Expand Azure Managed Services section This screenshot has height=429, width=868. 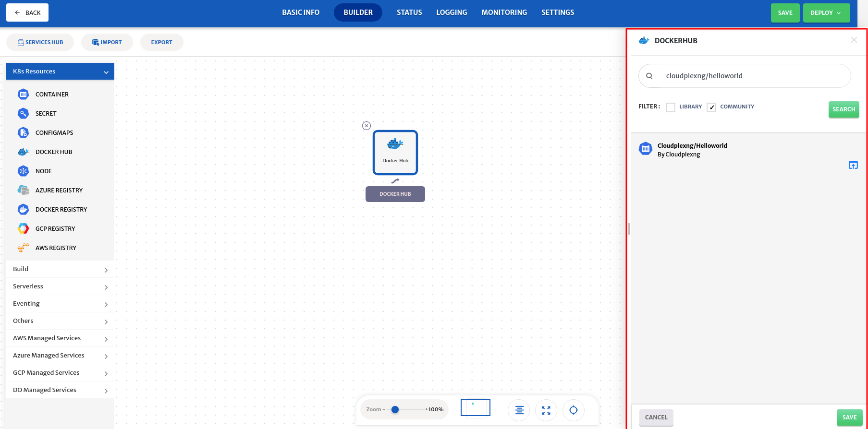coord(60,356)
